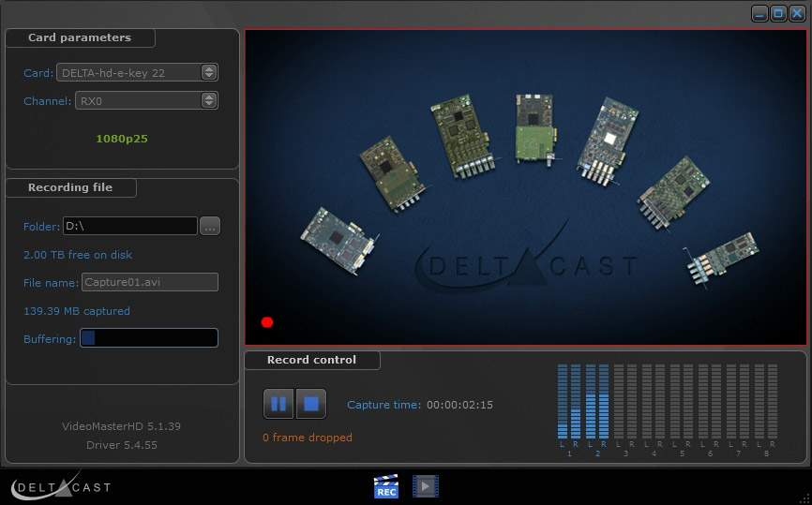812x505 pixels.
Task: Click the Deltacast logo at bottom left
Action: coord(61,486)
